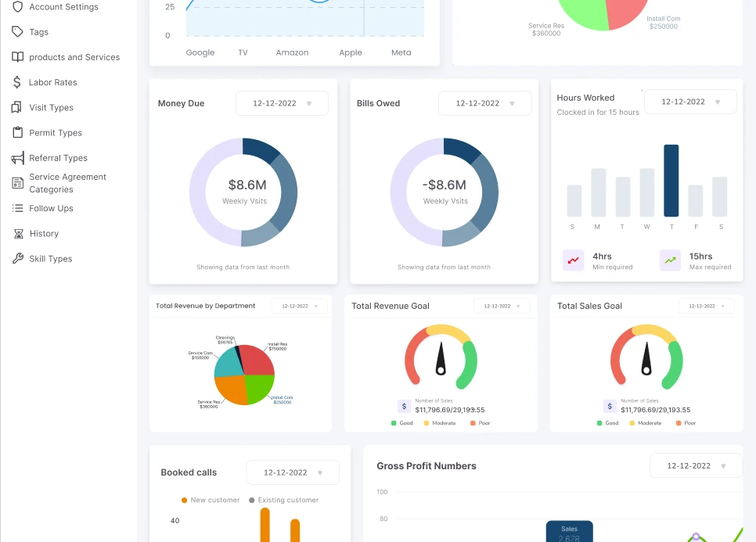Click '15hrs' Max required value

(x=700, y=257)
